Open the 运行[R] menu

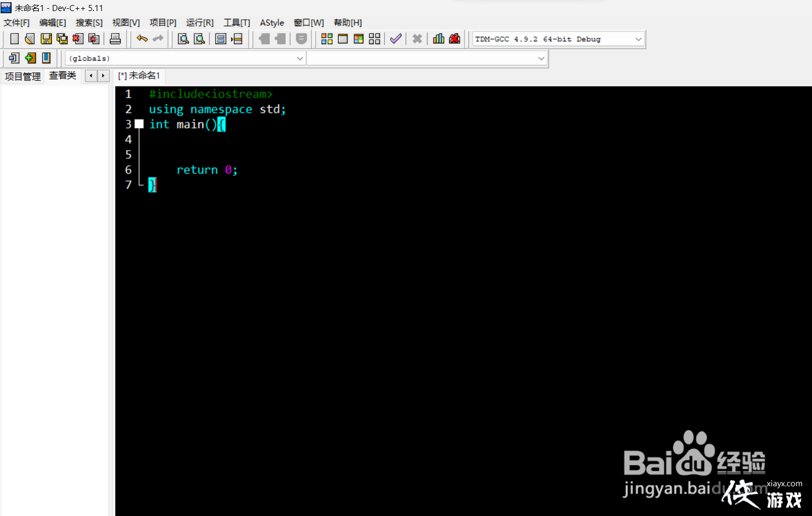click(x=200, y=23)
